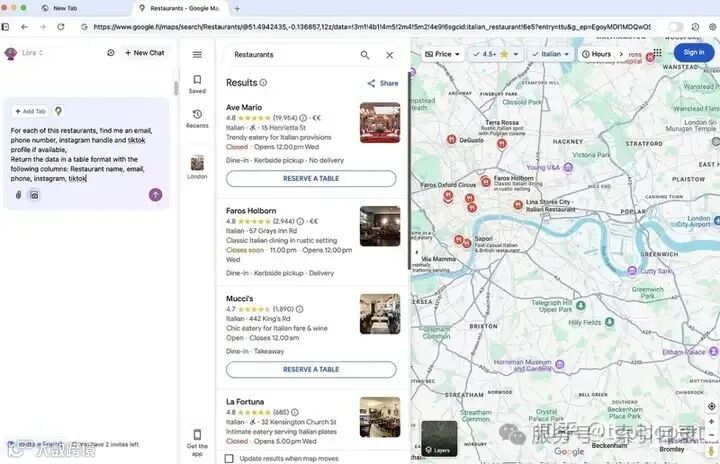Zoom out on the map
This screenshot has width=720, height=464.
tap(711, 435)
